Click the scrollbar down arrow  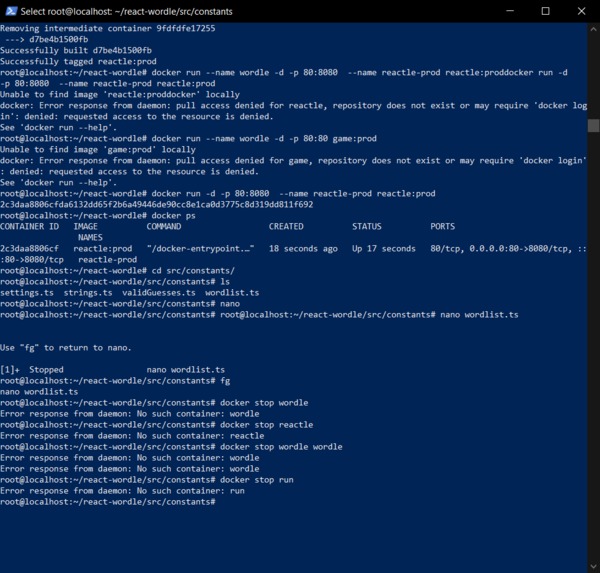tap(593, 566)
